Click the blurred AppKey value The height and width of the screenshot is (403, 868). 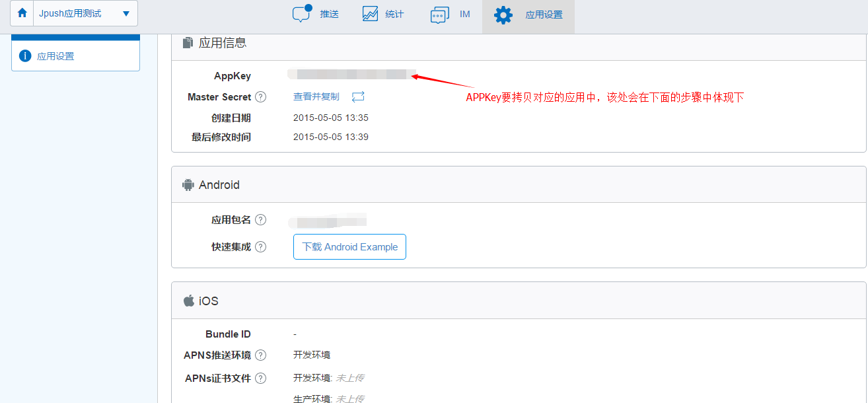352,74
